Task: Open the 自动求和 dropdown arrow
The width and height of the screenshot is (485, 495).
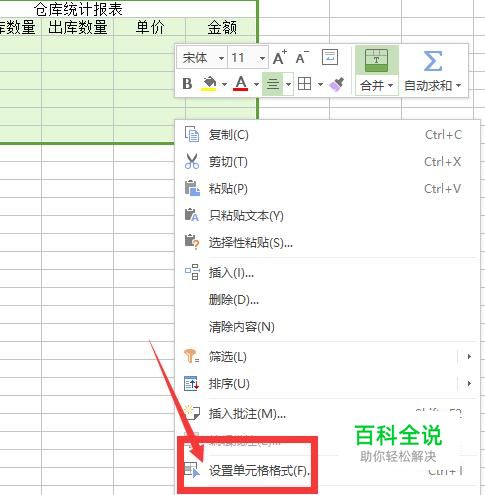Action: 459,86
